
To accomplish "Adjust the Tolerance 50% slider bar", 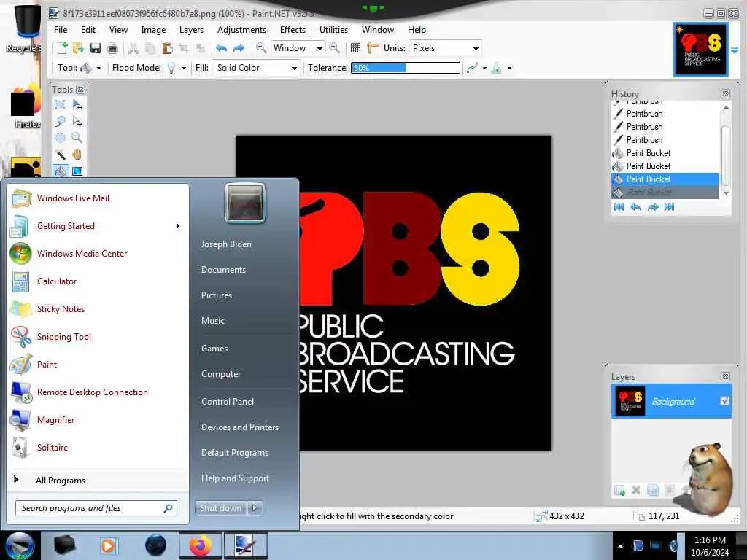I will pyautogui.click(x=406, y=68).
